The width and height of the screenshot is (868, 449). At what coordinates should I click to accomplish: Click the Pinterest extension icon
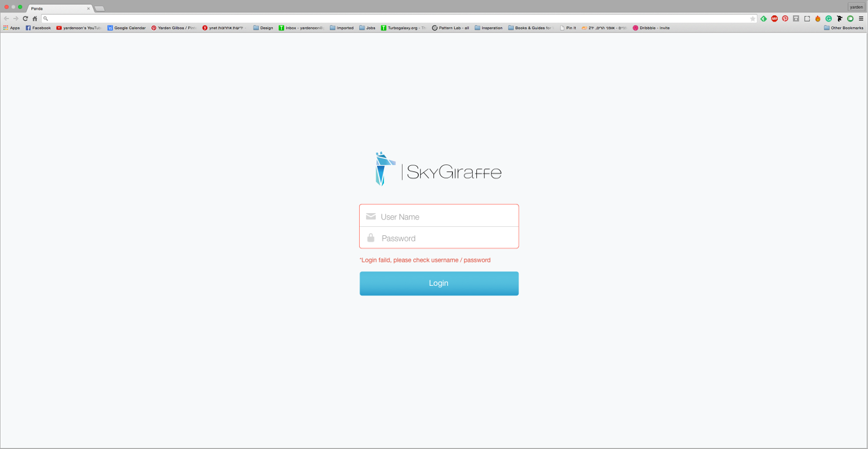pos(785,19)
